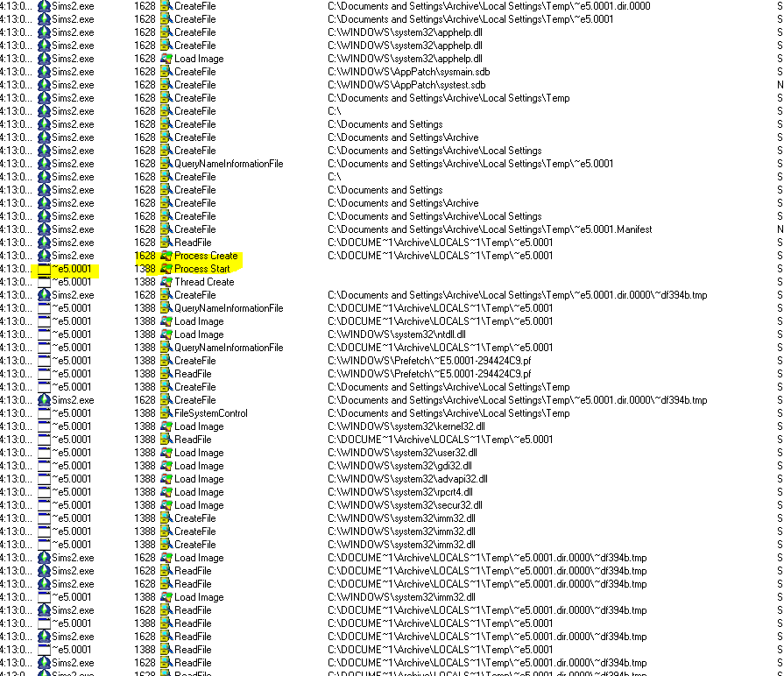Click Sims2.exe icon in Process Create row
Image resolution: width=784 pixels, height=676 pixels.
[x=44, y=256]
